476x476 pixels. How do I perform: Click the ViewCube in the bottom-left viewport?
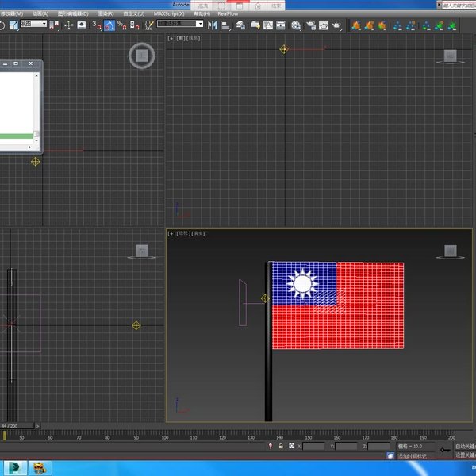pos(142,251)
